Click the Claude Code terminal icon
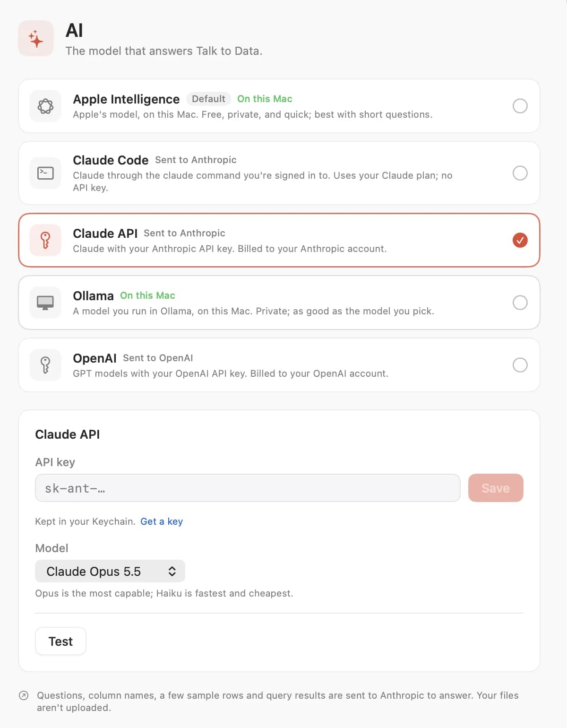 45,173
